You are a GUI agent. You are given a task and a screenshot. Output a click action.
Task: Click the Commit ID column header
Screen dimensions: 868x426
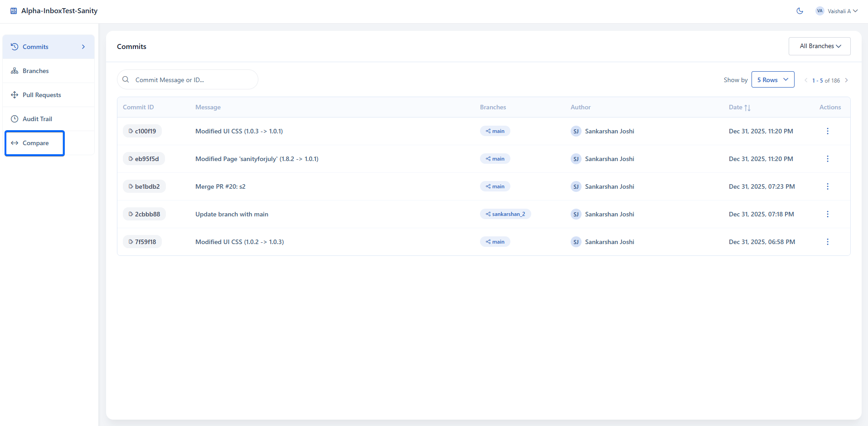point(138,107)
